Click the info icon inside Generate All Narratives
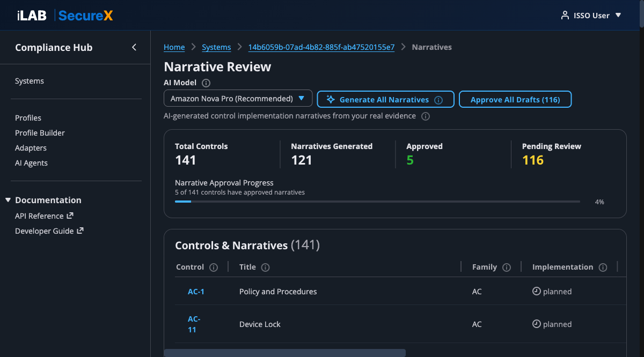 pos(438,100)
